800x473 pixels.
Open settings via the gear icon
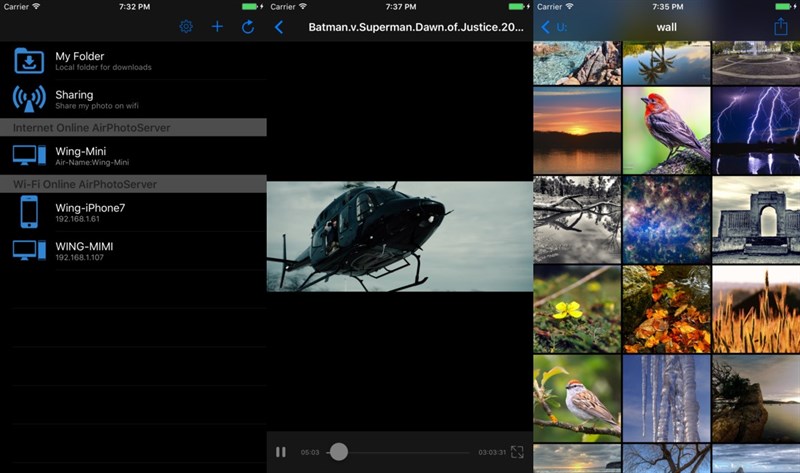(x=186, y=27)
